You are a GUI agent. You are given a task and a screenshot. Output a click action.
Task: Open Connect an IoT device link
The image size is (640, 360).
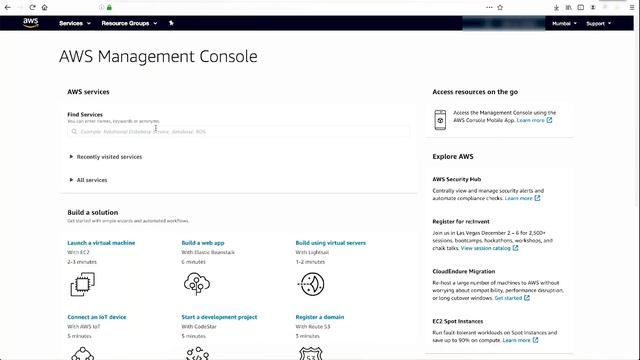[97, 317]
